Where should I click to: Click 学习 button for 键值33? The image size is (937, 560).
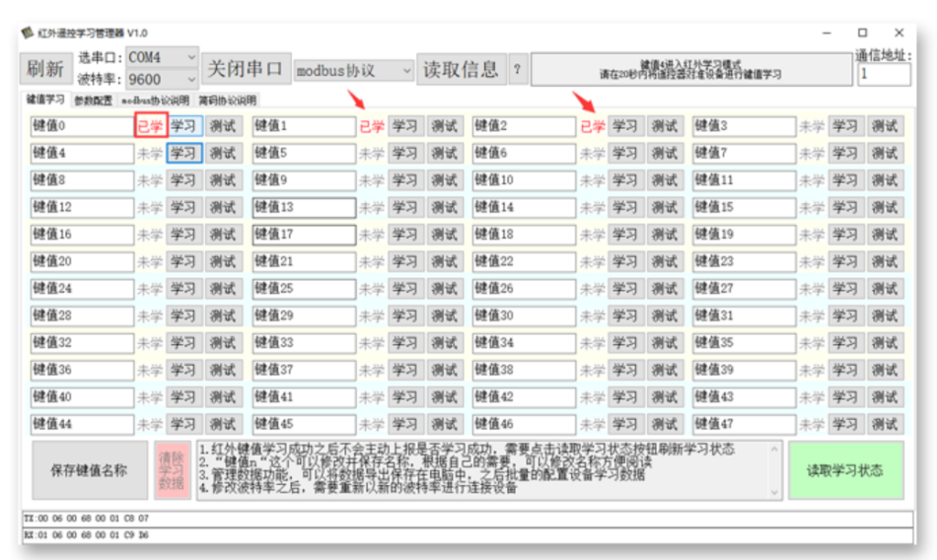[x=405, y=343]
